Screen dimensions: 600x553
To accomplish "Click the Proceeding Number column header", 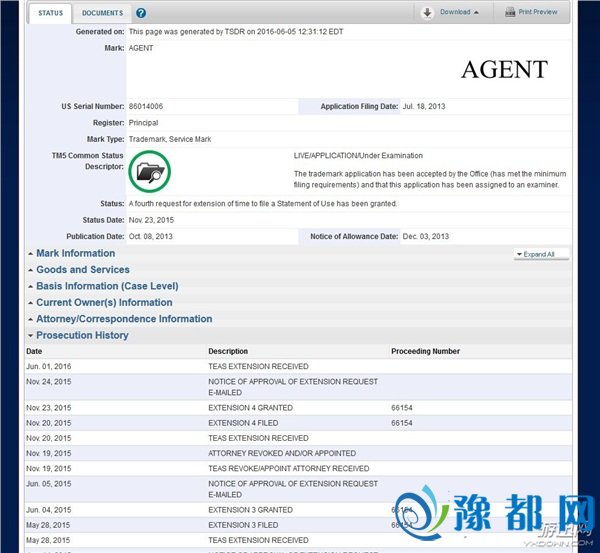I will tap(425, 351).
